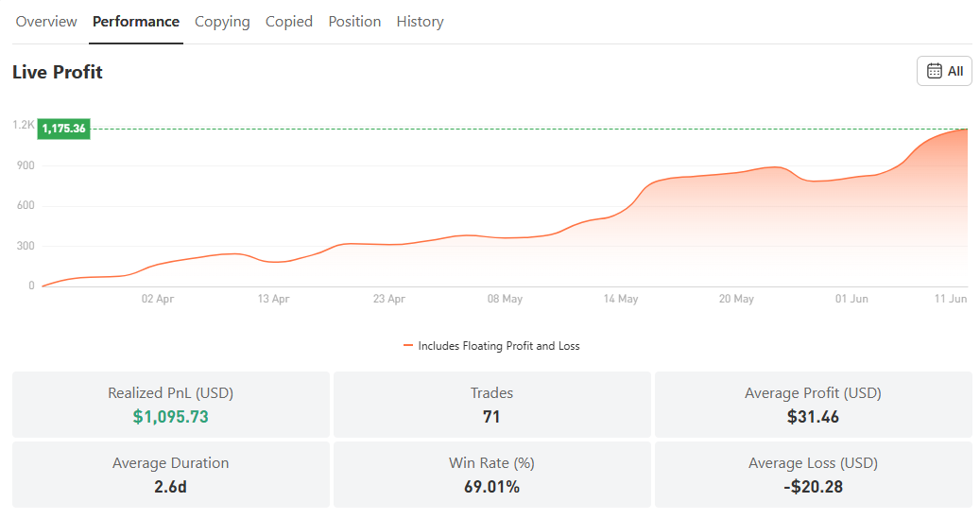The width and height of the screenshot is (980, 519).
Task: Click the Trades count 71
Action: 491,417
